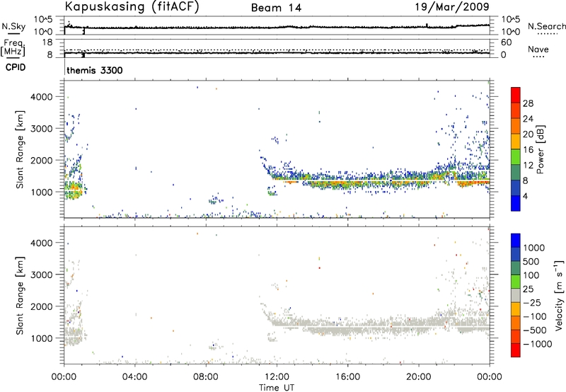
Task: Click the 60 tick on the Nave axis
Action: (x=506, y=42)
